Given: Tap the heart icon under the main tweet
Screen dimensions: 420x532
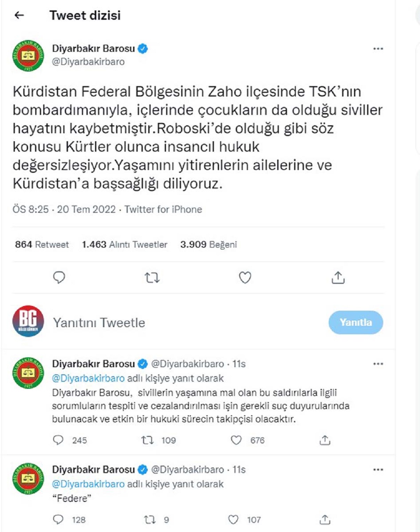Looking at the screenshot, I should tap(245, 278).
